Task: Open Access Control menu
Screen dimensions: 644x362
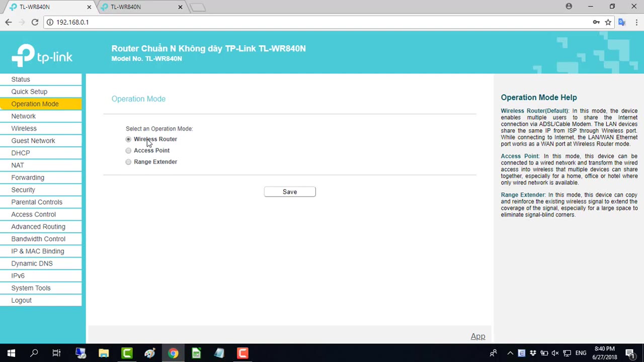Action: point(41,214)
